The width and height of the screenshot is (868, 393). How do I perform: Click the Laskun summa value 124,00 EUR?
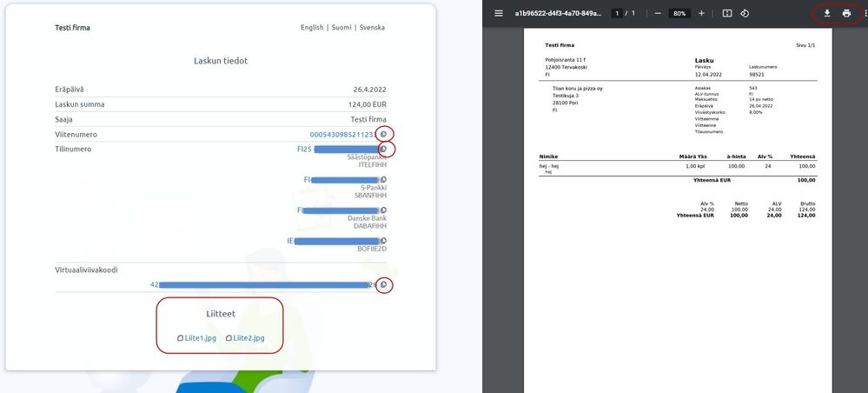(368, 104)
